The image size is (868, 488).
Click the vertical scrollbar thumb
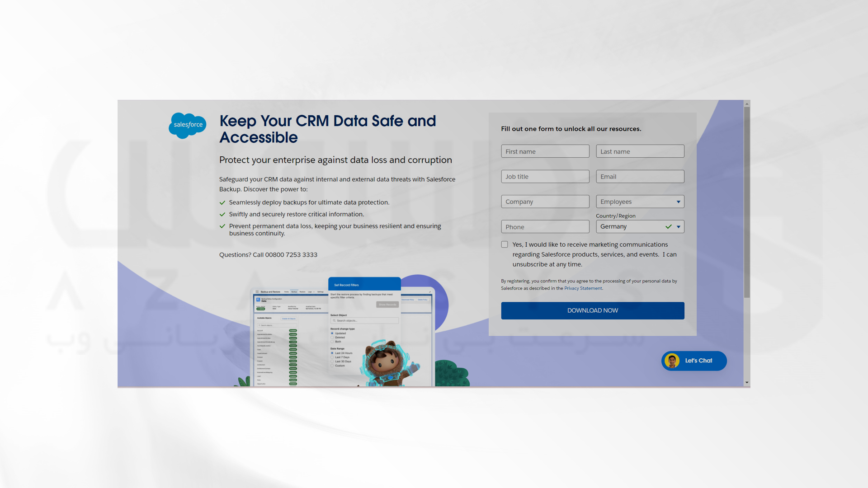747,202
